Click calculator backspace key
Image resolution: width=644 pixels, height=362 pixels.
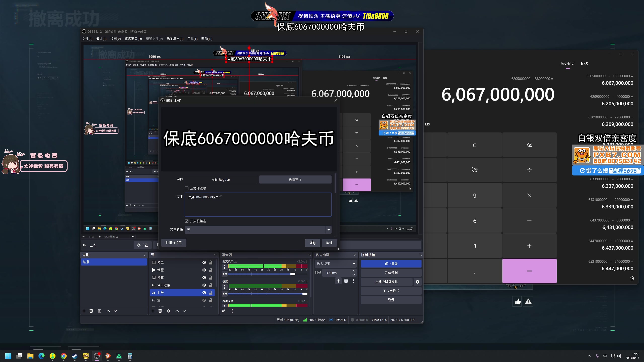click(x=529, y=145)
